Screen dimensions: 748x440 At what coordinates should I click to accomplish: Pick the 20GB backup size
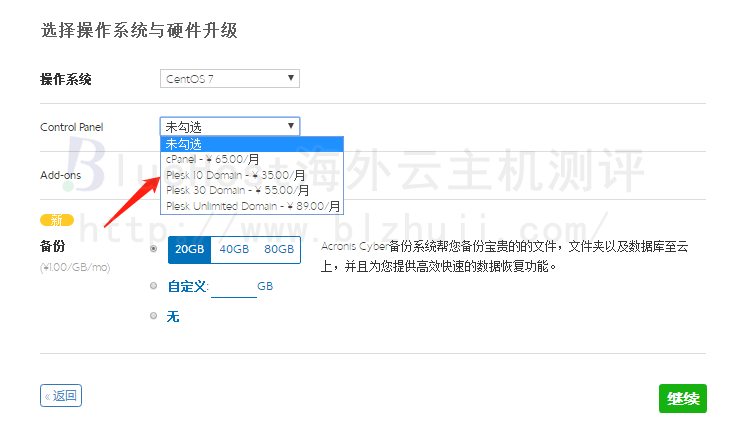[x=189, y=250]
